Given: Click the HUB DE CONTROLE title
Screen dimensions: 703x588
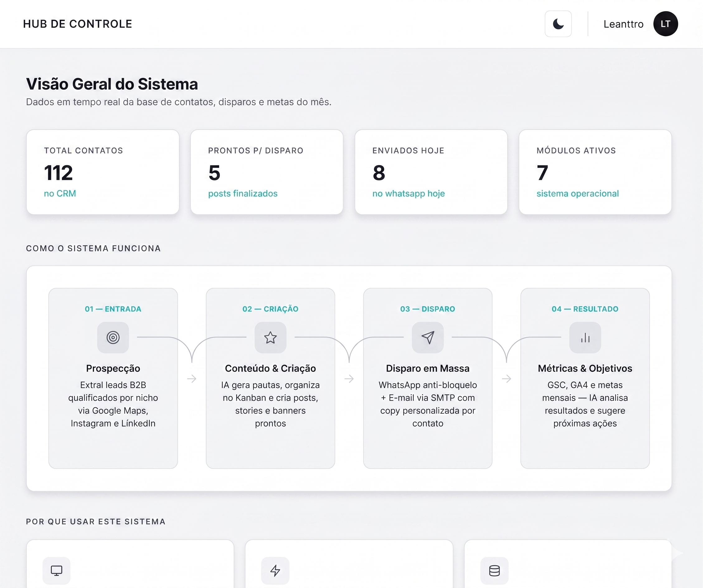Looking at the screenshot, I should pyautogui.click(x=77, y=24).
